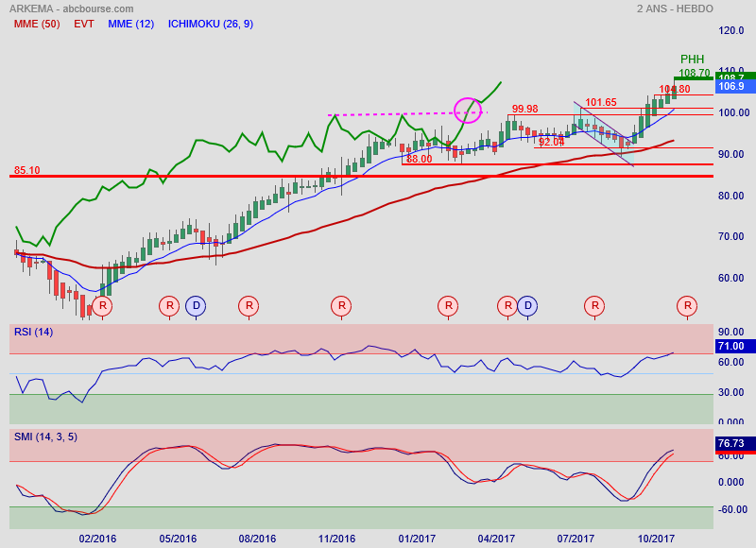Open the RSI (14) indicator label
This screenshot has height=548, width=756.
pos(33,332)
